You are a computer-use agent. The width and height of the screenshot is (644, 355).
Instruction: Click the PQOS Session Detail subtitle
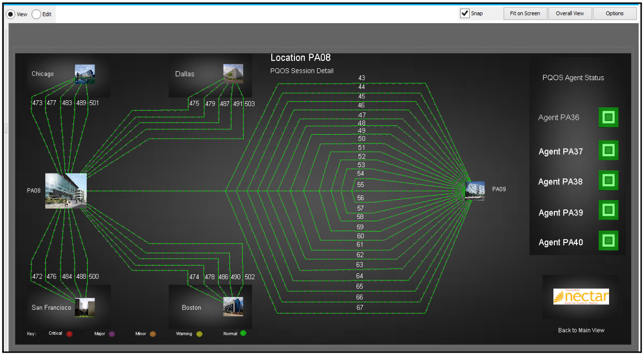302,71
